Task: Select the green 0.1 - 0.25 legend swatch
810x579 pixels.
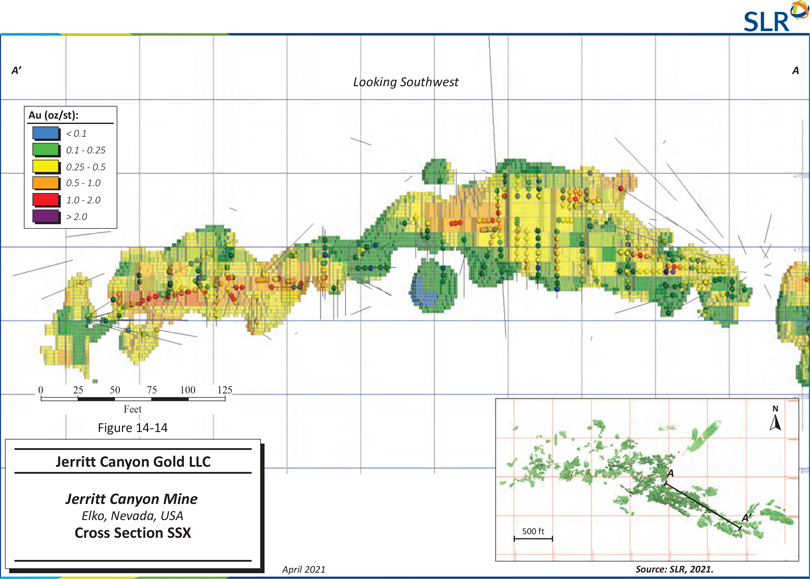Action: click(x=46, y=150)
